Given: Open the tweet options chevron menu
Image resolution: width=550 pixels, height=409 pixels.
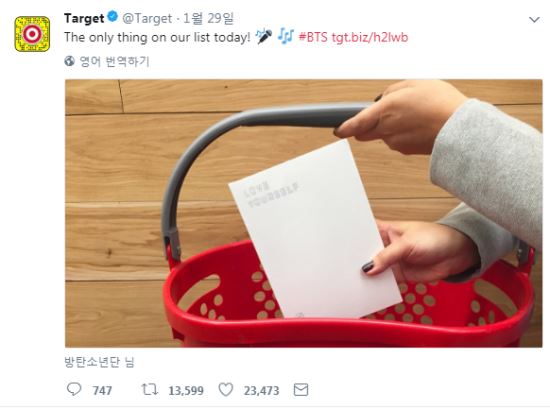Looking at the screenshot, I should [534, 20].
